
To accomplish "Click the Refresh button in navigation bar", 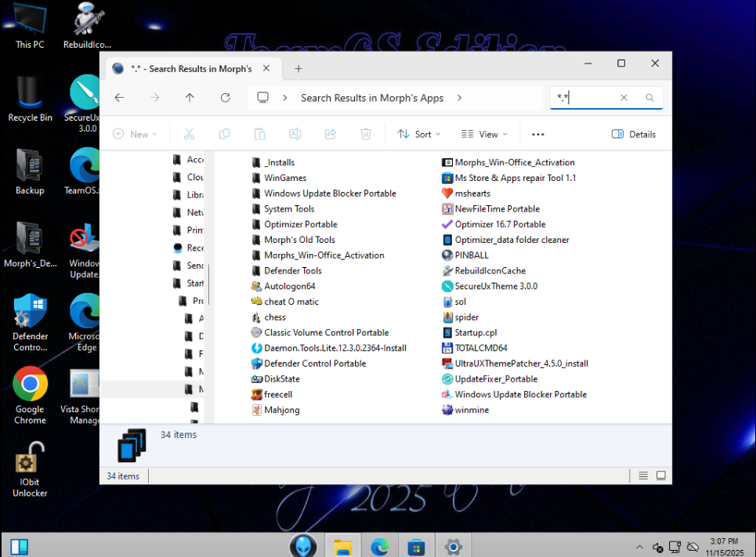I will [x=225, y=98].
